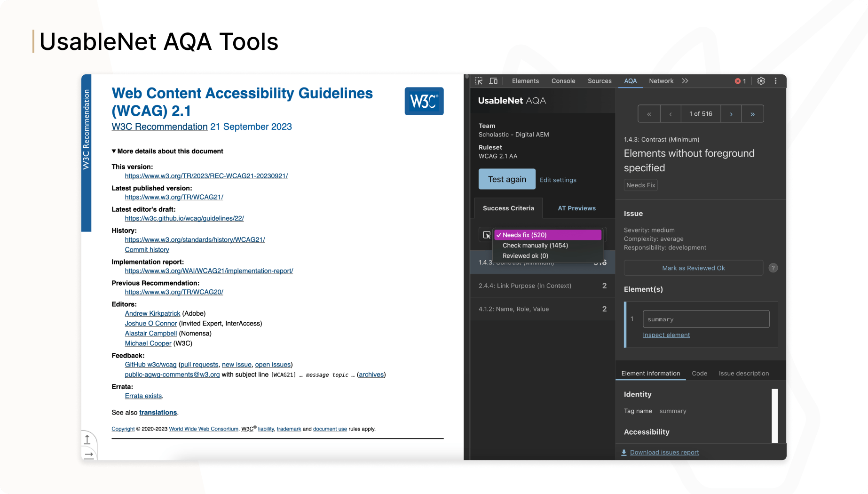Click Download issues report link
This screenshot has width=868, height=494.
(664, 453)
